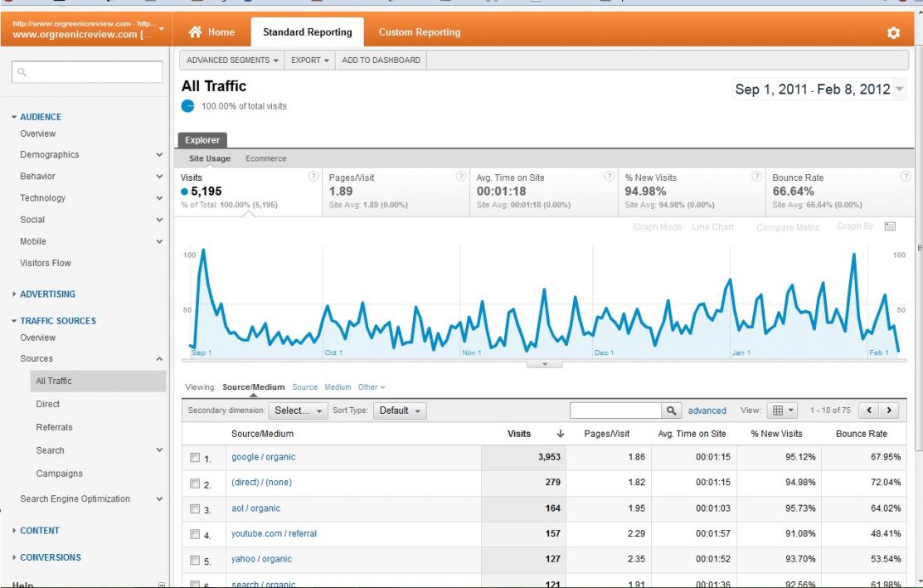The width and height of the screenshot is (923, 588).
Task: Expand the Social section
Action: pos(159,220)
